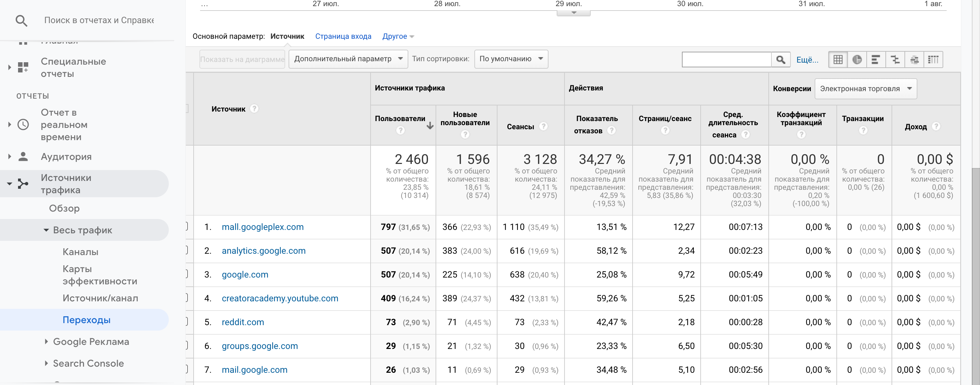Screen dimensions: 980x385
Task: Click help icon next to Сеансы
Action: coord(543,127)
